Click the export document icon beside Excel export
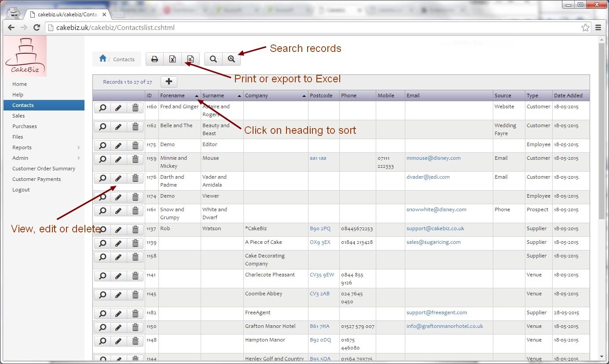 pos(190,59)
